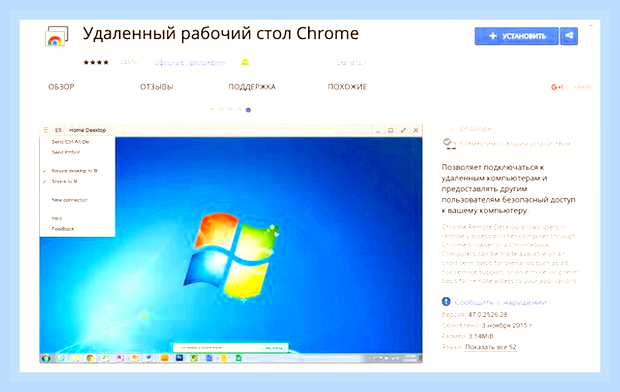Click the size value 3.14МиБ

point(481,336)
